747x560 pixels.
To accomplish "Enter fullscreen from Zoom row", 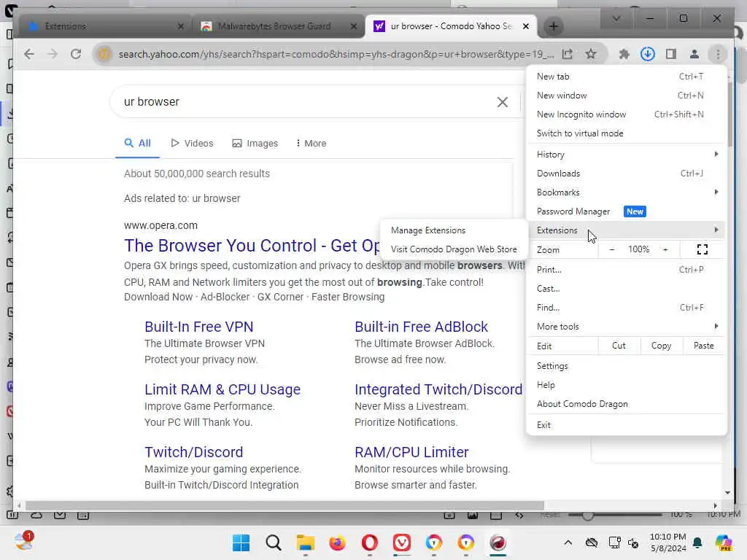I will (703, 249).
